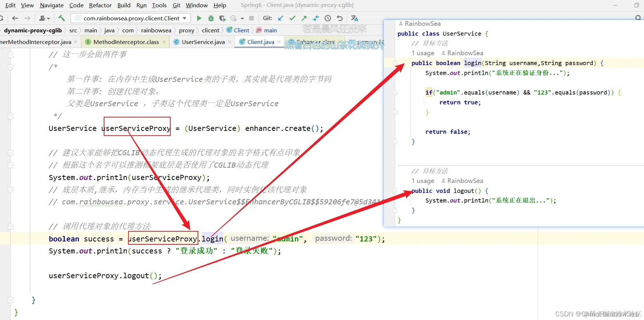Click the Run green play button
Image resolution: width=644 pixels, height=320 pixels.
199,18
